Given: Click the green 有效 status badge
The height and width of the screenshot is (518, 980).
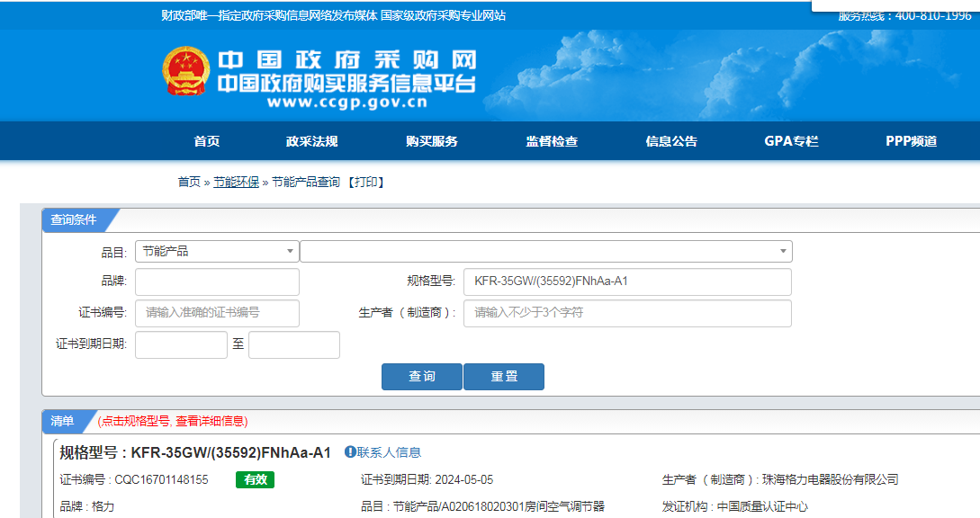Looking at the screenshot, I should pyautogui.click(x=255, y=479).
